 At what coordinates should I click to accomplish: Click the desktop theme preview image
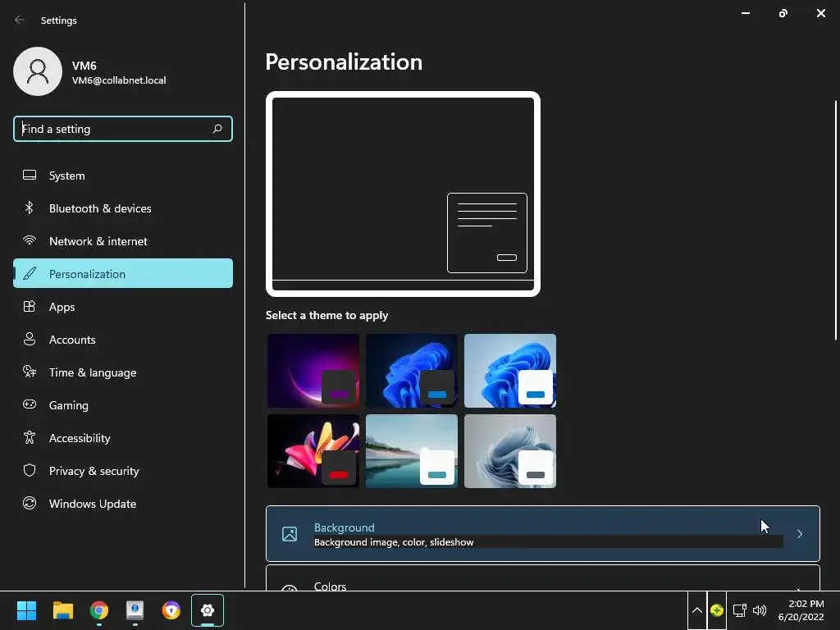point(403,194)
